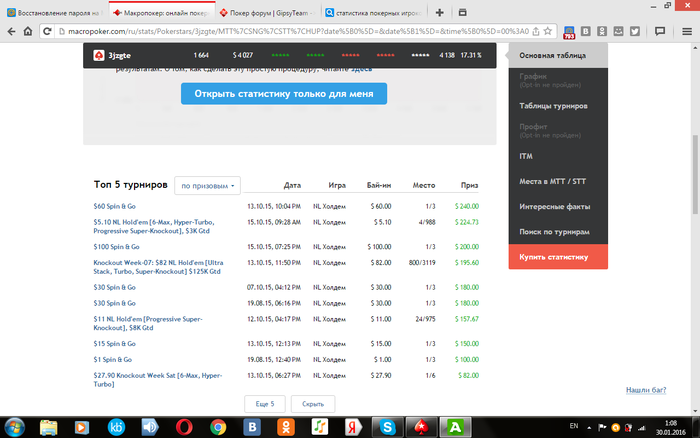This screenshot has width=700, height=438.
Task: Click 'Открыть статистику только для меня' button
Action: pos(284,94)
